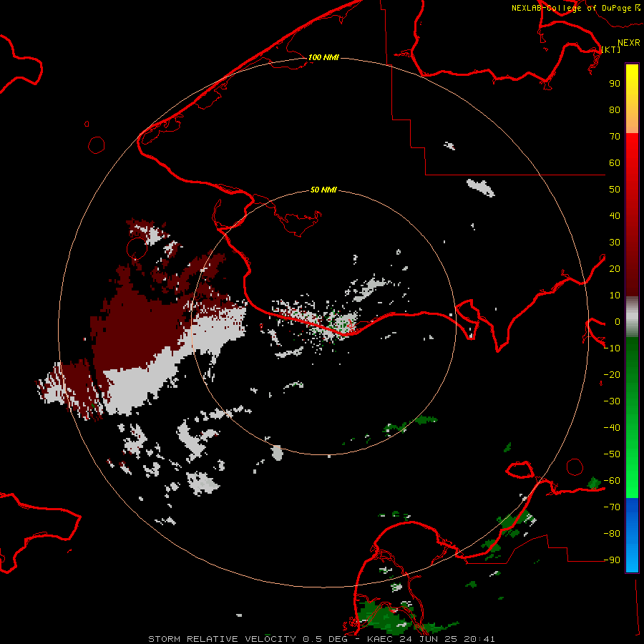Click the 20:41 timestamp in the caption
644x644 pixels.
tap(479, 639)
